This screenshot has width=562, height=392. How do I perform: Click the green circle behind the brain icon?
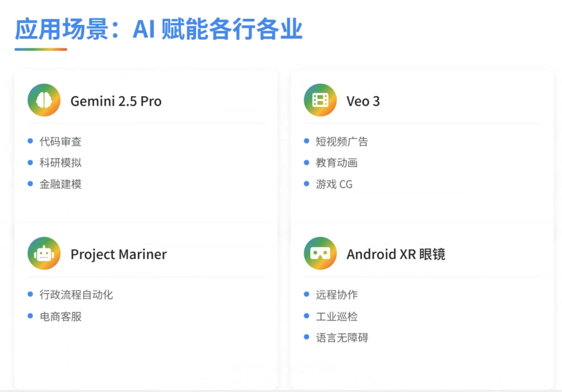coord(44,100)
